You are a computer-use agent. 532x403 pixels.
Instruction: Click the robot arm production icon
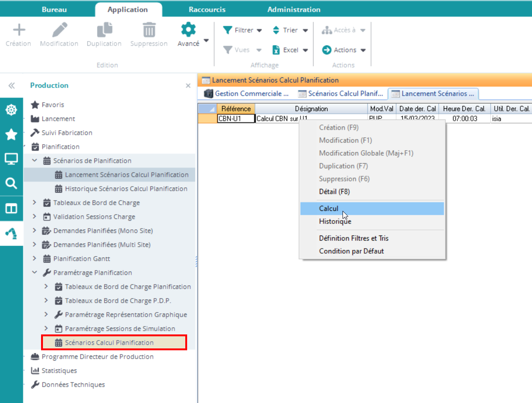[x=11, y=233]
